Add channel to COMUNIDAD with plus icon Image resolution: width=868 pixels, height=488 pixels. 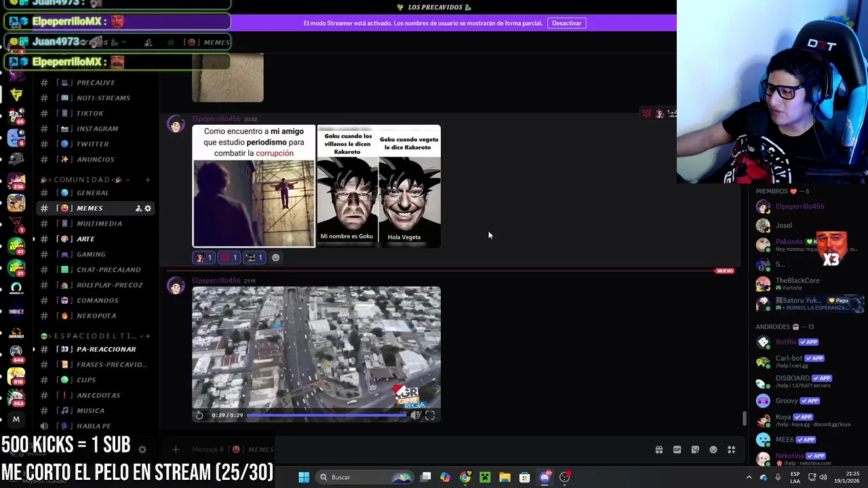pyautogui.click(x=147, y=180)
